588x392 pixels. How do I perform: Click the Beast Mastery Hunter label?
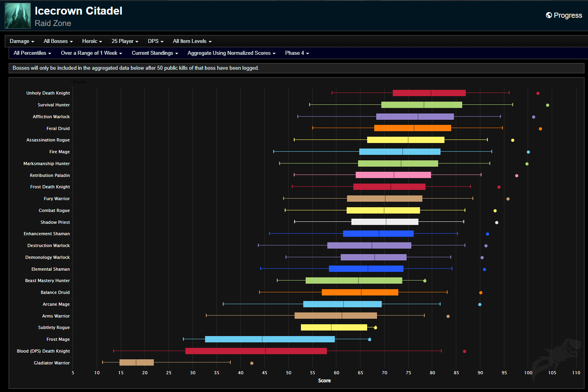click(47, 281)
